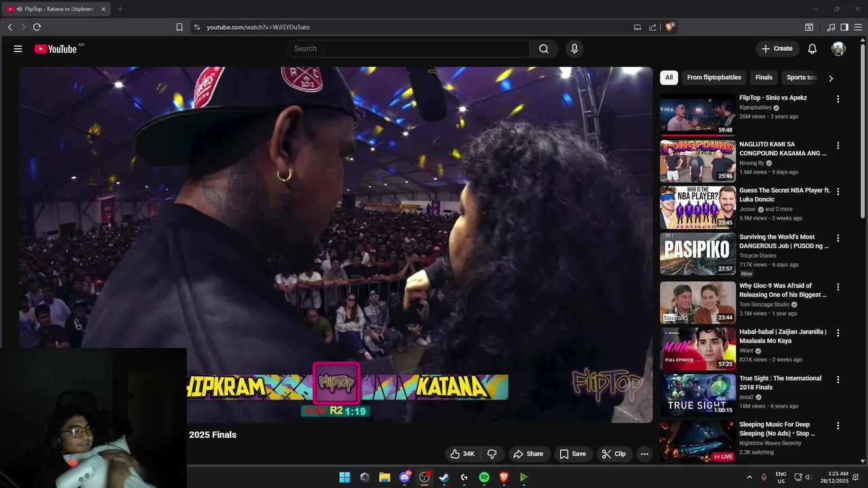Dislike the video with thumbs down

coord(492,454)
